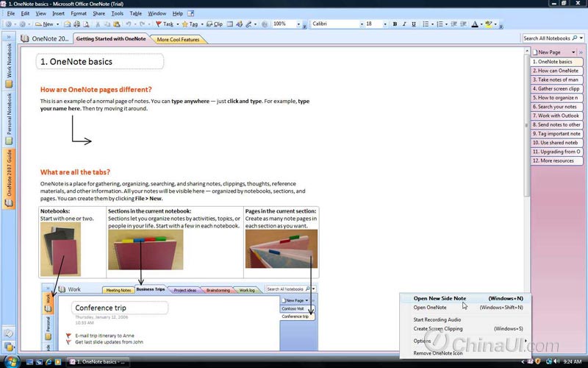Click the Print icon in toolbar
The image size is (588, 368).
(x=77, y=24)
